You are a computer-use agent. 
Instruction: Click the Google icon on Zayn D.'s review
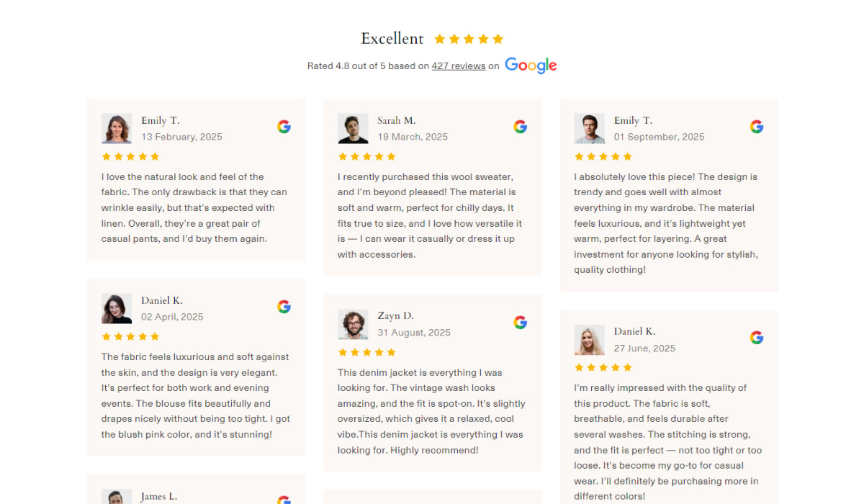pos(520,322)
